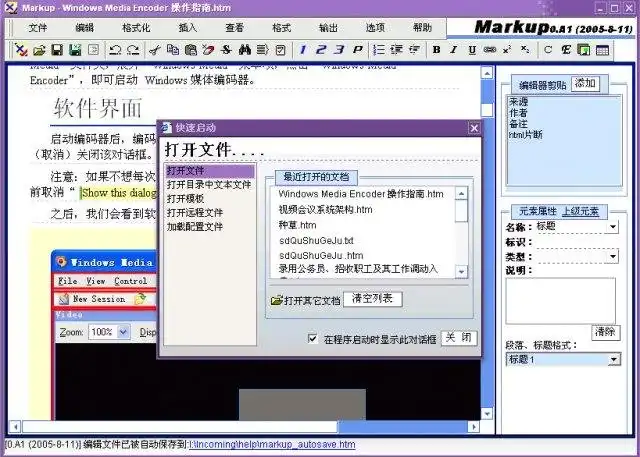Select 打开目录中文本文件 in the dialog list
640x457 pixels.
tap(209, 184)
